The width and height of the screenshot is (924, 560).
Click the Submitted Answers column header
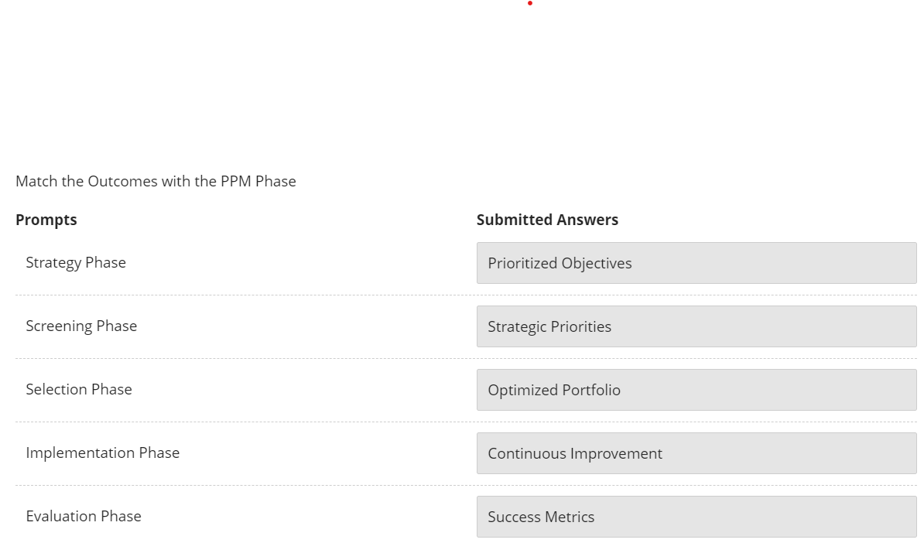tap(547, 220)
